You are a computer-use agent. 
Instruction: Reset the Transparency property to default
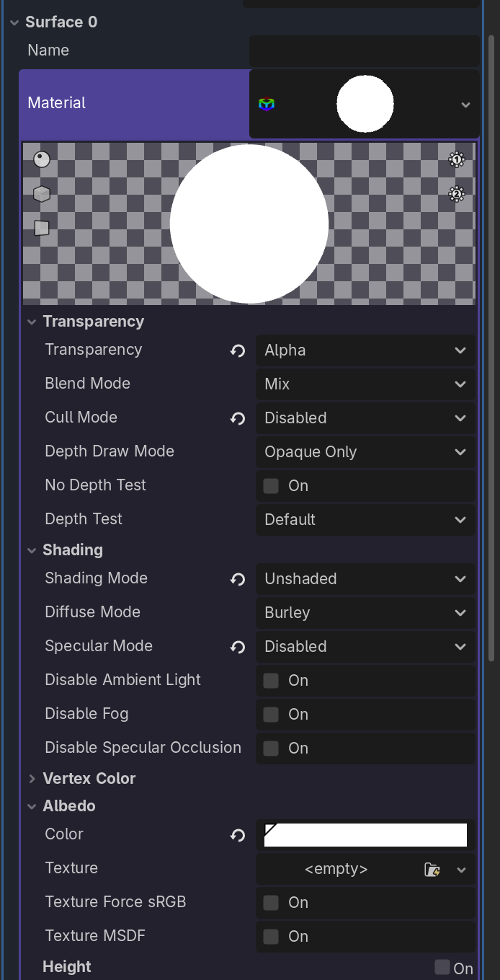(238, 351)
